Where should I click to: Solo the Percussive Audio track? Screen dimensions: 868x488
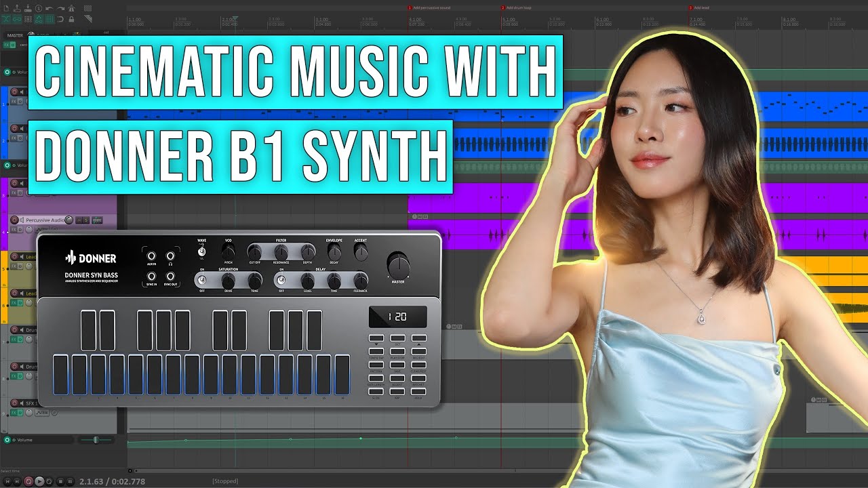pyautogui.click(x=86, y=220)
